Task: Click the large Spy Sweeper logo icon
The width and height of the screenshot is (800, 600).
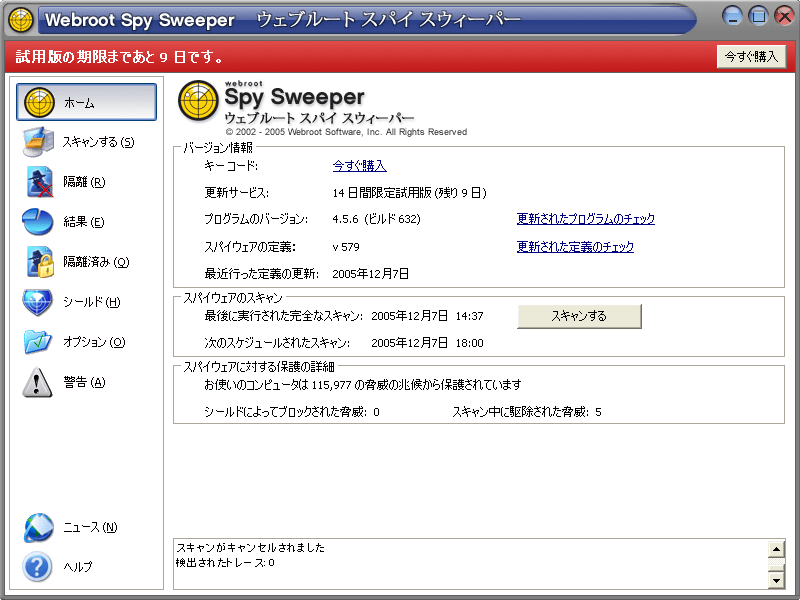Action: point(198,102)
